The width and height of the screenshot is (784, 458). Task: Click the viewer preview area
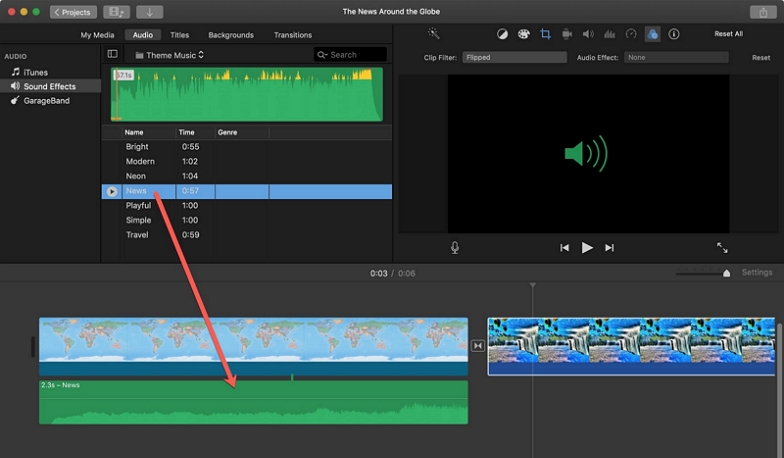[x=588, y=154]
